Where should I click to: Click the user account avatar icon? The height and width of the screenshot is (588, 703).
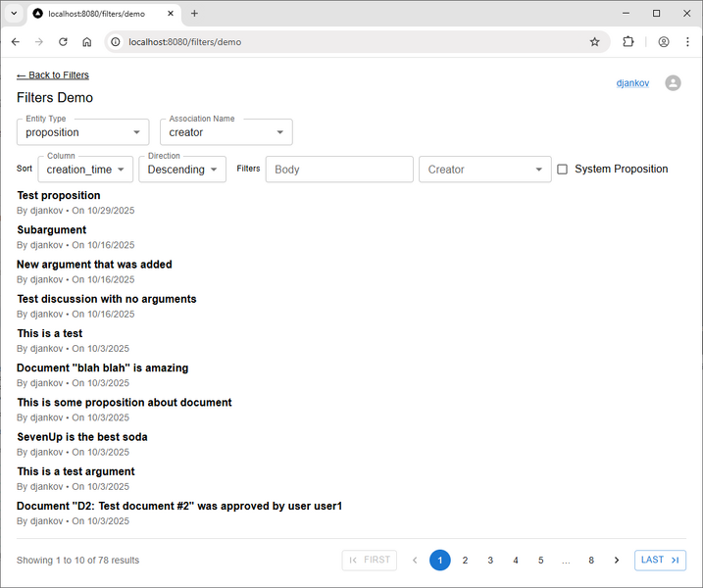click(673, 83)
